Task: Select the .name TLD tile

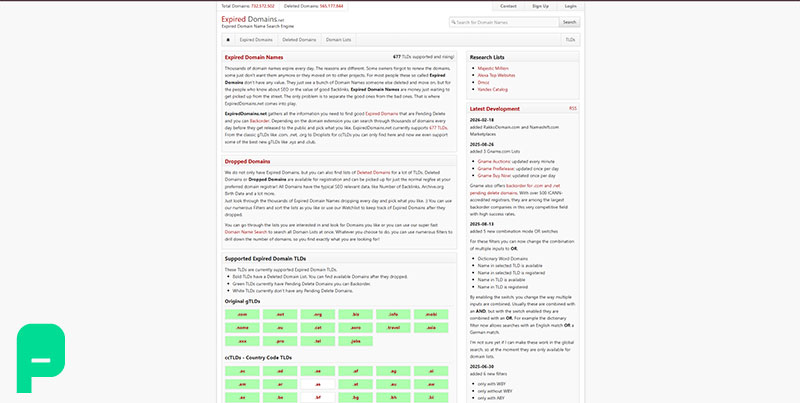Action: (x=242, y=328)
